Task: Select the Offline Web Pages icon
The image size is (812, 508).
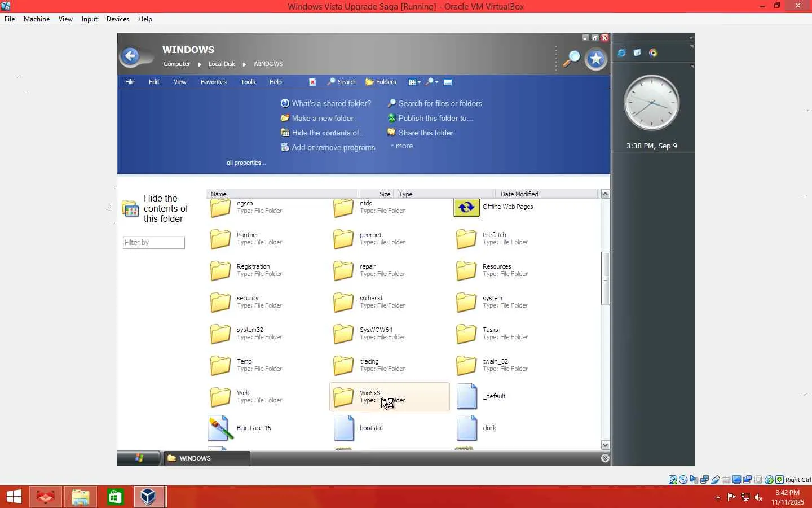Action: (x=466, y=208)
